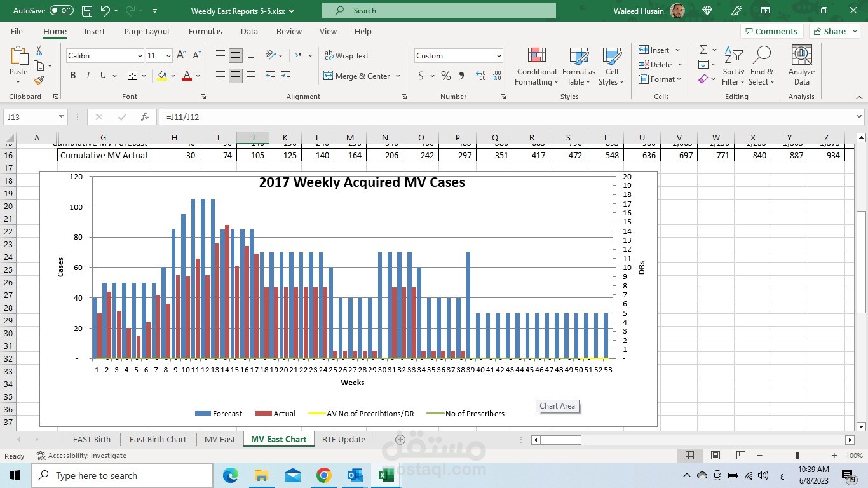Toggle the AutoSave switch

[62, 11]
